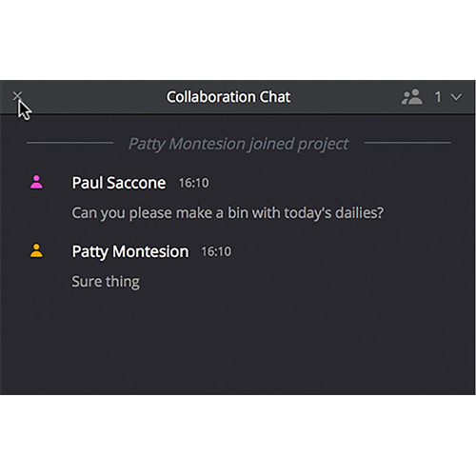The image size is (476, 476).
Task: Click the divider line left of joined notice
Action: (x=70, y=143)
